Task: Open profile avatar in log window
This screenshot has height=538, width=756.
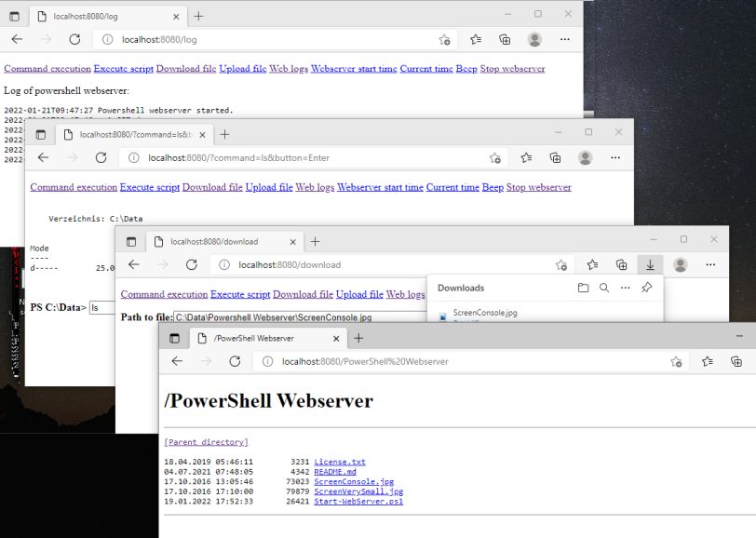Action: click(534, 39)
